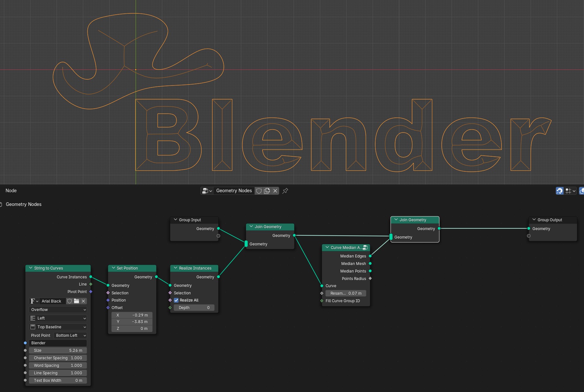Click Group Input Geometry output socket
This screenshot has height=392, width=584.
coord(218,228)
